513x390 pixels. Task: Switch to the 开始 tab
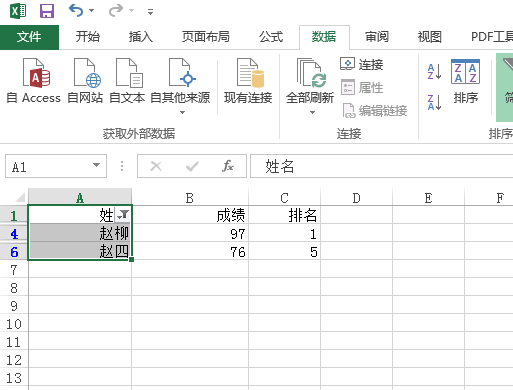87,37
